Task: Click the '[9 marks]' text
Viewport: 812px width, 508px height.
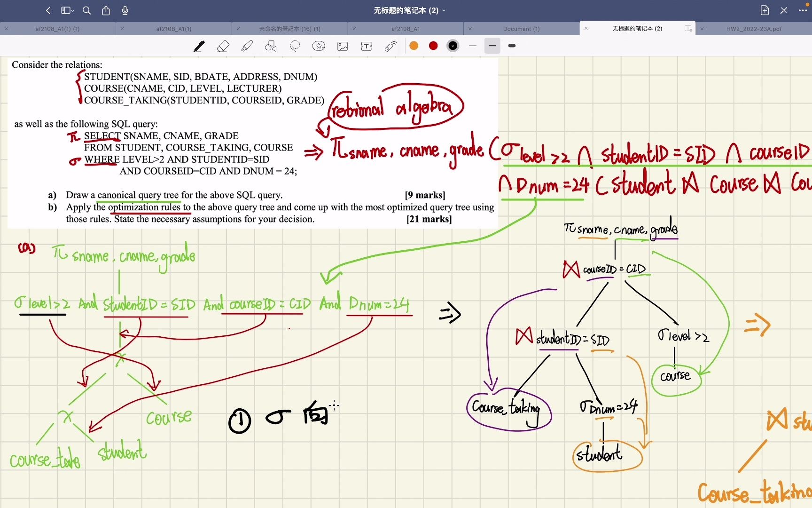Action: pyautogui.click(x=425, y=195)
